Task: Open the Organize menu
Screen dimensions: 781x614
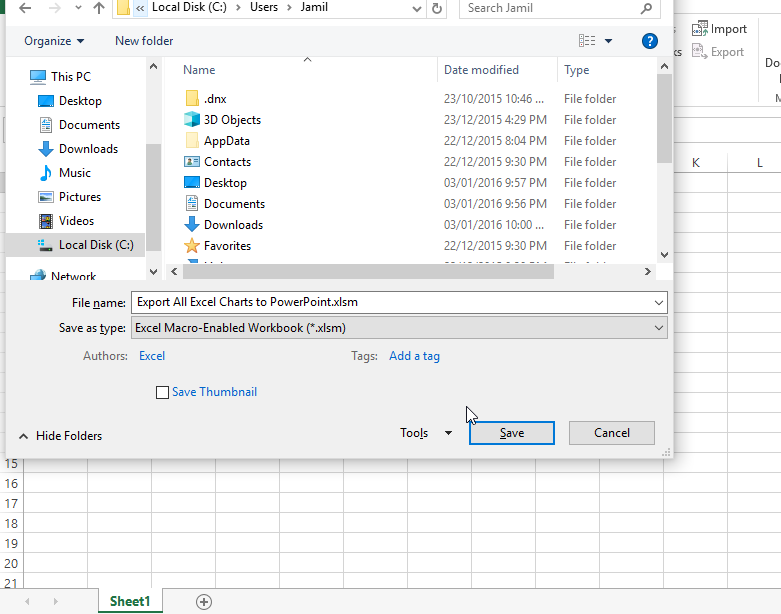Action: (54, 41)
